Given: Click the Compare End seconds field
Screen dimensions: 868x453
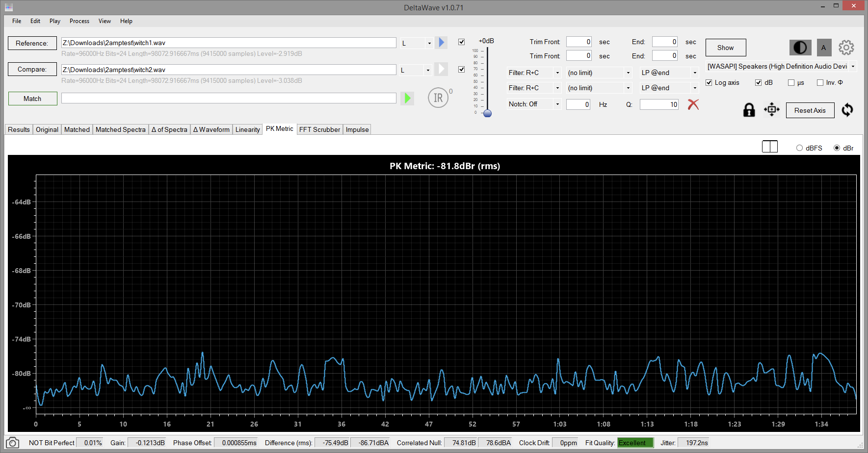Looking at the screenshot, I should click(665, 56).
